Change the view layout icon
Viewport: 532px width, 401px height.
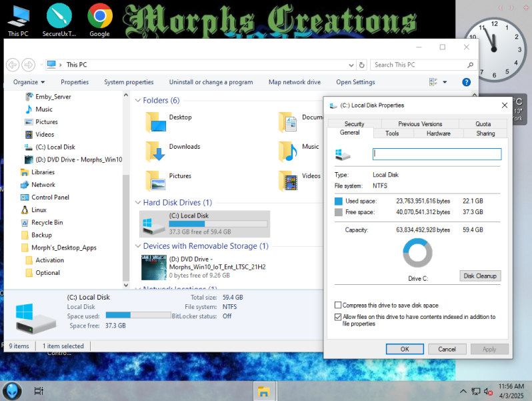[x=433, y=82]
